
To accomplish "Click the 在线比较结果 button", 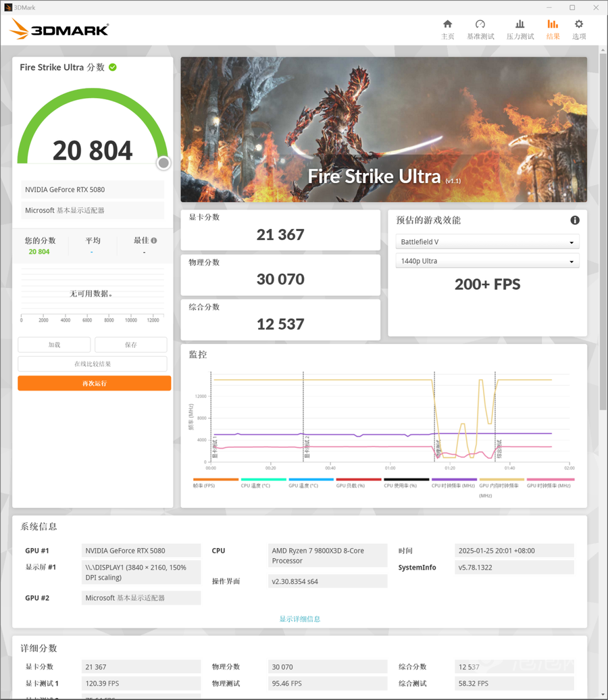I will click(x=93, y=364).
